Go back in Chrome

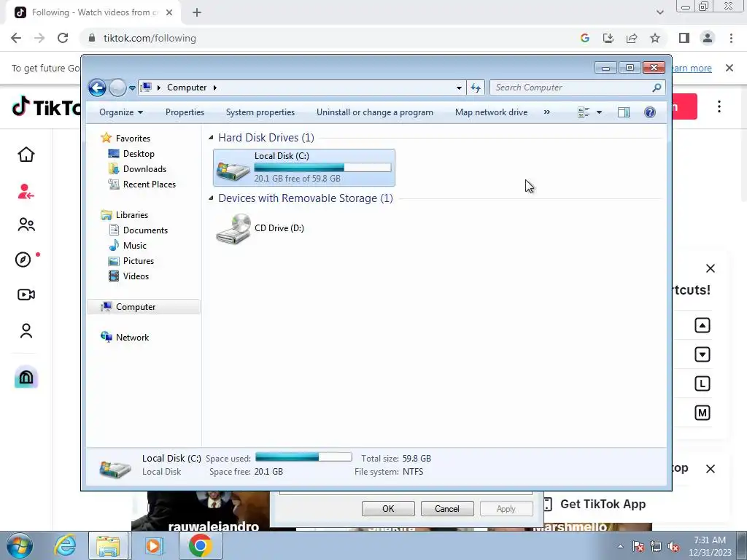16,38
